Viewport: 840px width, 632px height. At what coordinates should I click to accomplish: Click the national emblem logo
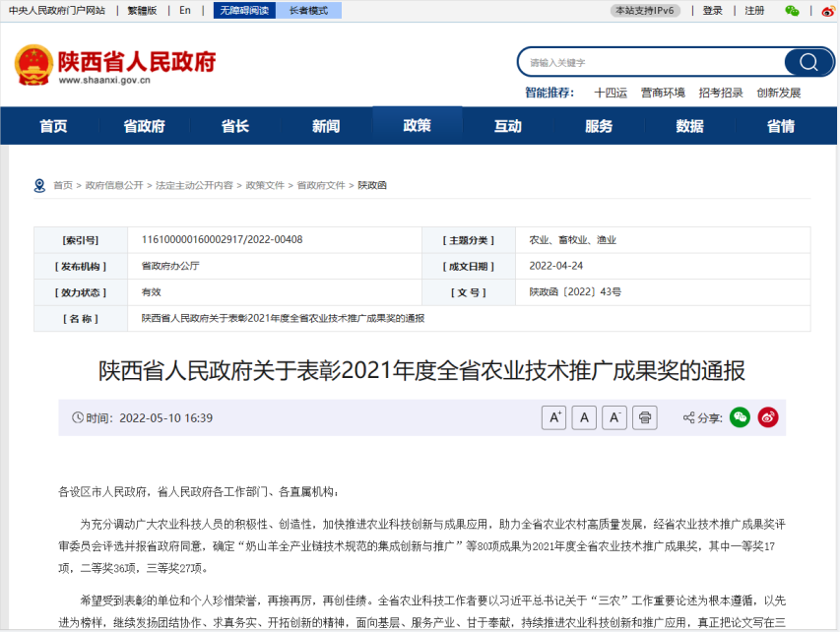(33, 65)
